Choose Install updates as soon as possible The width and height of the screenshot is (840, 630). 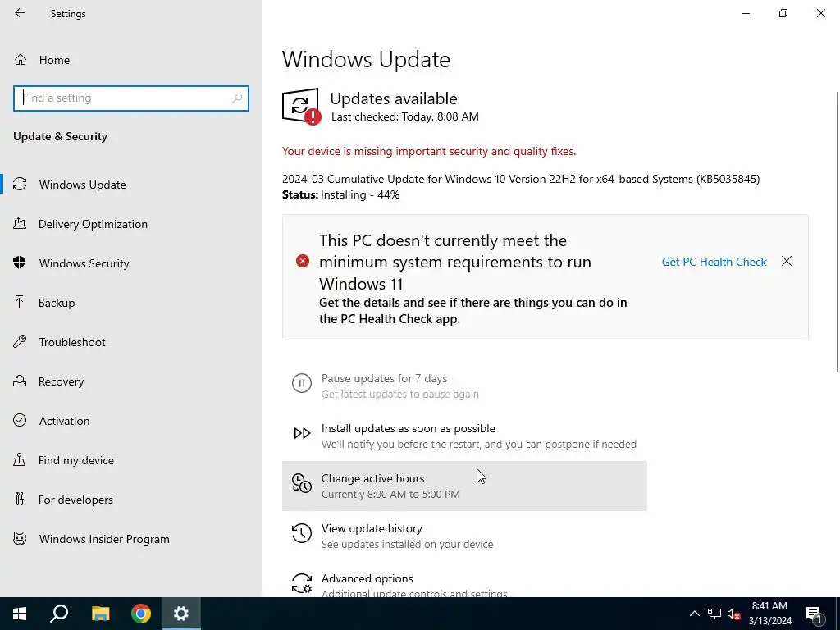pos(464,436)
